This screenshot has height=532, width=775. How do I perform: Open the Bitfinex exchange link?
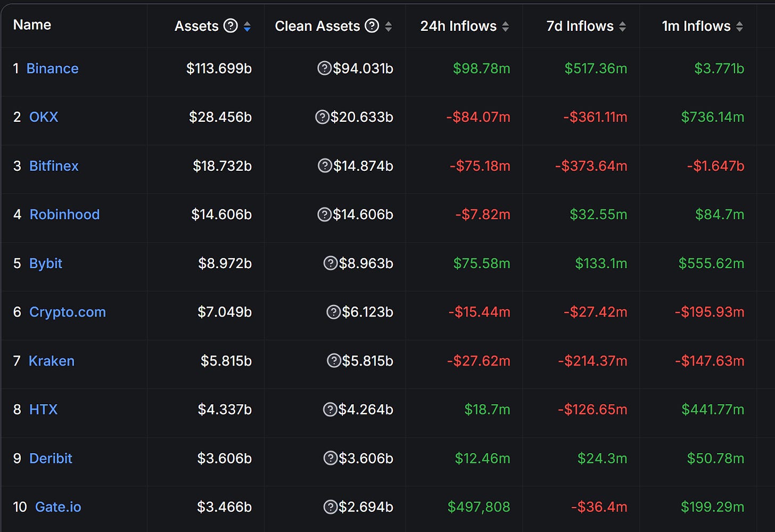[x=54, y=166]
